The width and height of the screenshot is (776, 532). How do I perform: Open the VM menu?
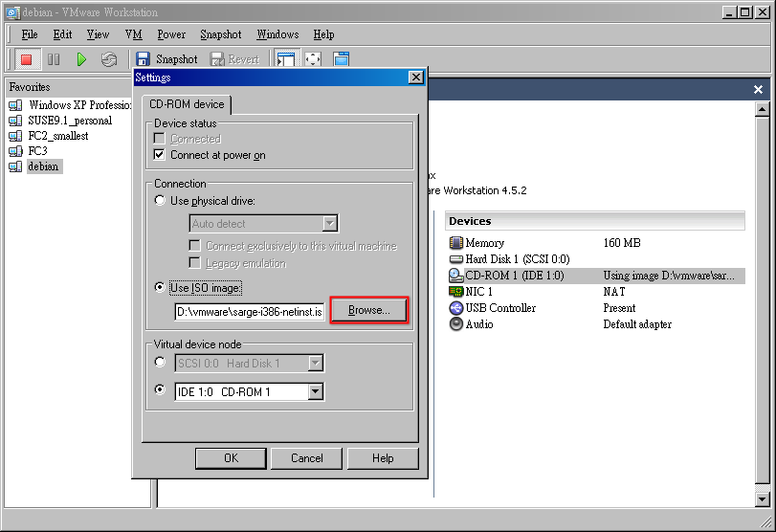133,34
